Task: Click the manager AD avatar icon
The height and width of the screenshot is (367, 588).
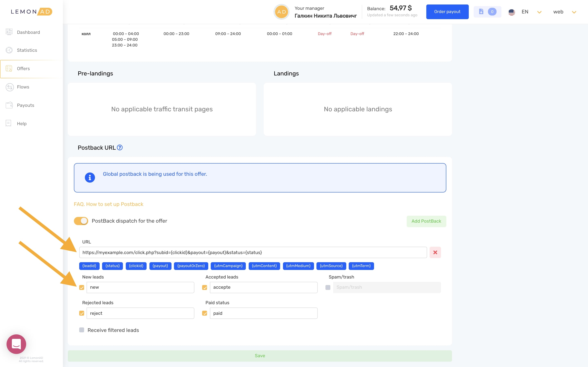Action: (281, 12)
